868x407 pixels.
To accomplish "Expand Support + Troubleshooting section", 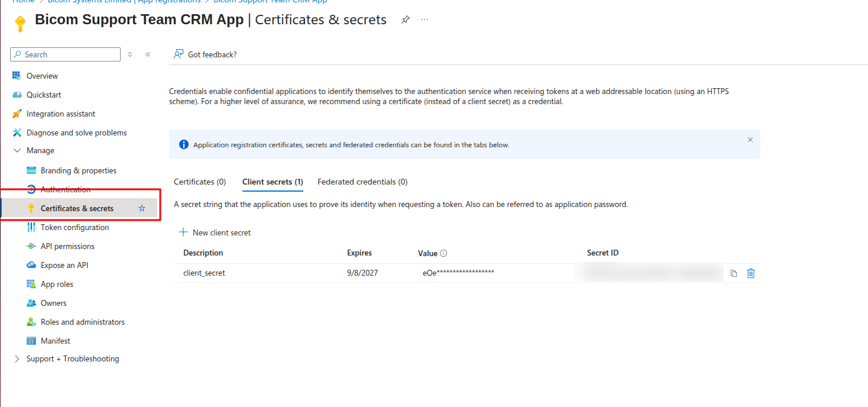I will tap(17, 358).
